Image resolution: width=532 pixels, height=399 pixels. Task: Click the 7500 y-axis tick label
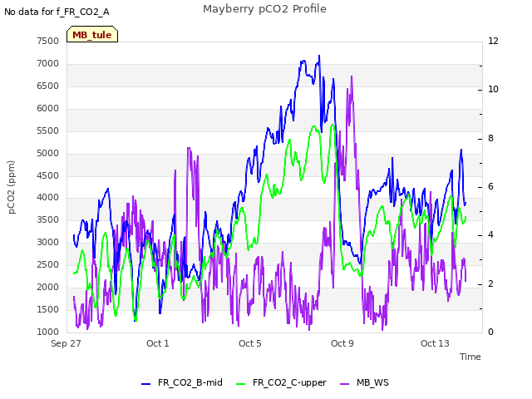coord(48,41)
